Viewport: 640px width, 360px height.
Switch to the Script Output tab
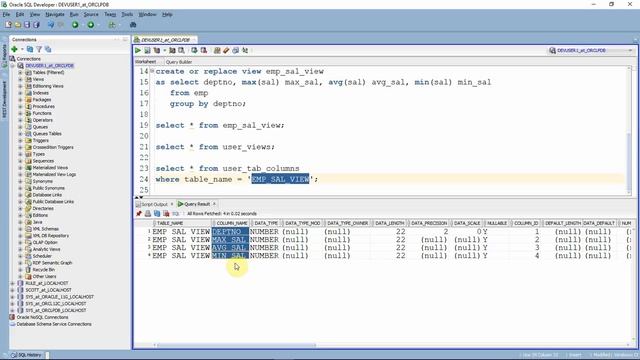tap(154, 204)
